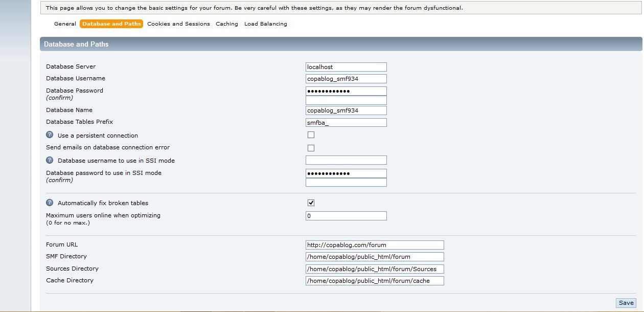Click help icon for SSI mode username
Viewport: 644px width, 312px height.
point(50,161)
